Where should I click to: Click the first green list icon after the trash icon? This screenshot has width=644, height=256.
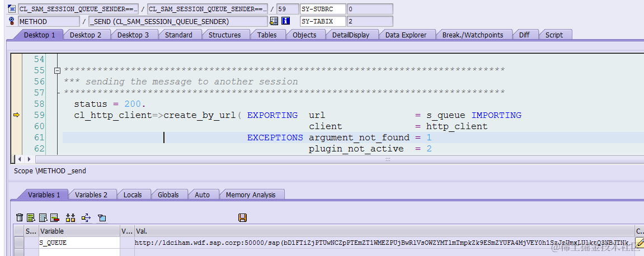pos(31,217)
